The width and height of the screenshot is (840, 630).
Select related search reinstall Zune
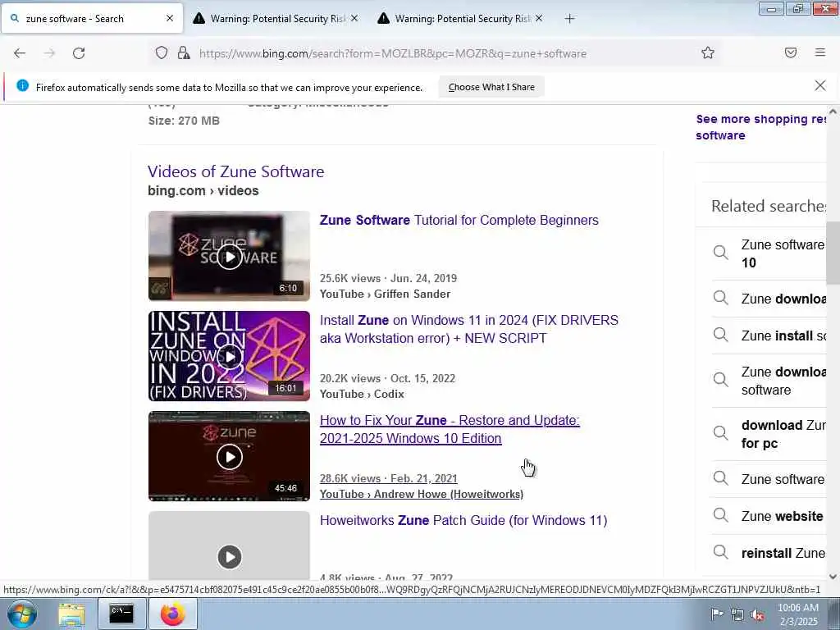(x=783, y=553)
